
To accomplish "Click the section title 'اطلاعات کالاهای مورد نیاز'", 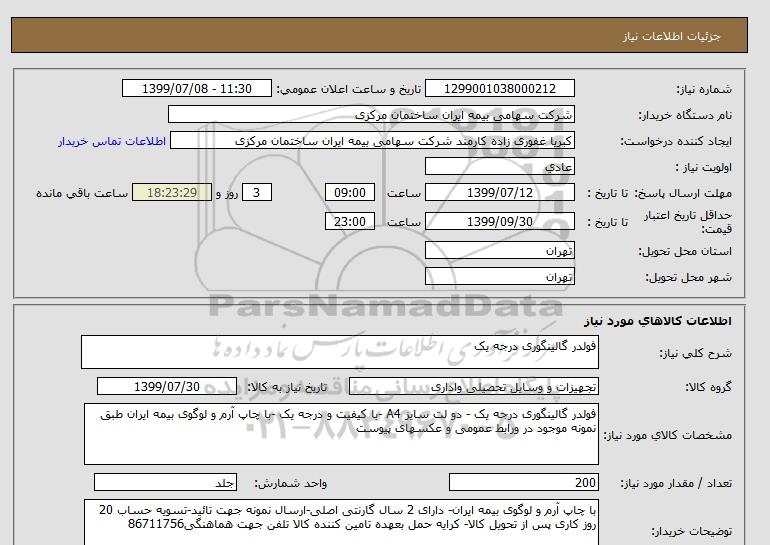I will 658,321.
